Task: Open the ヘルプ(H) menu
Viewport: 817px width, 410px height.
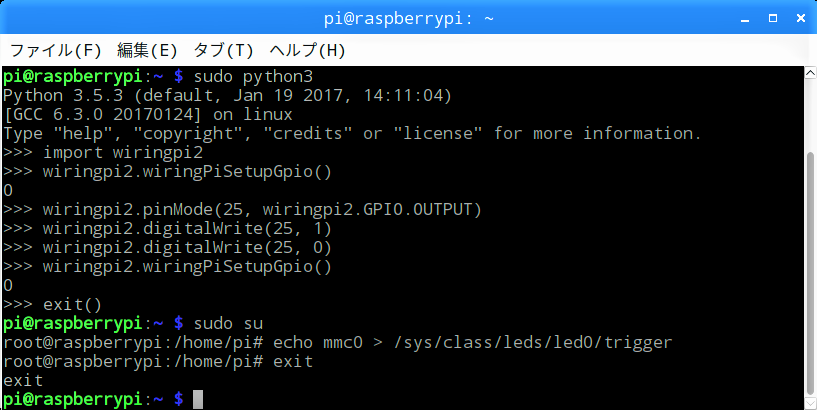Action: point(307,51)
